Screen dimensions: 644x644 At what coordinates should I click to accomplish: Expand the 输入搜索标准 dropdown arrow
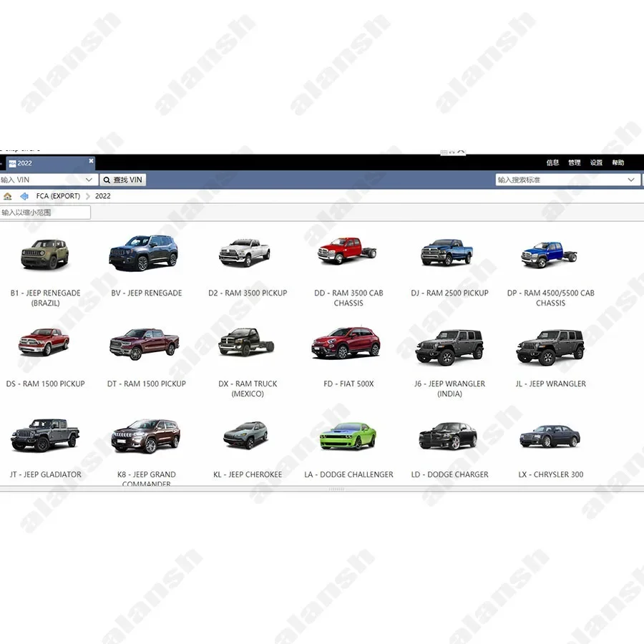[631, 180]
